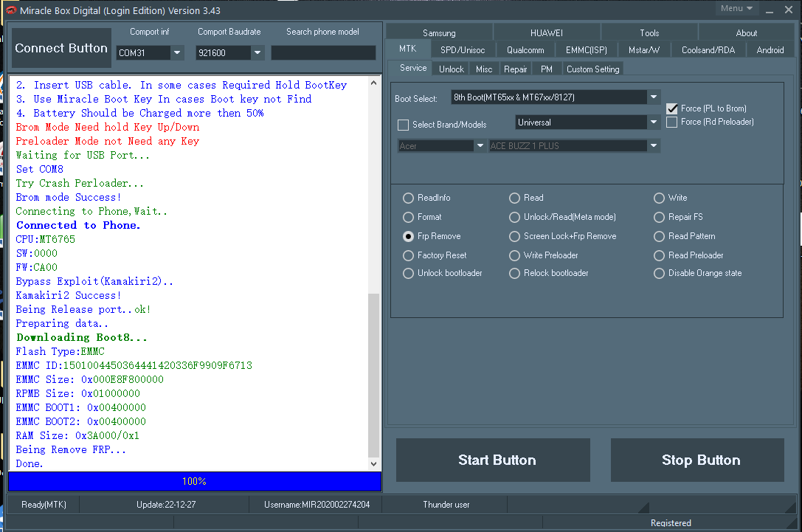The height and width of the screenshot is (532, 802).
Task: Select the Factory Reset radio option
Action: coord(408,255)
